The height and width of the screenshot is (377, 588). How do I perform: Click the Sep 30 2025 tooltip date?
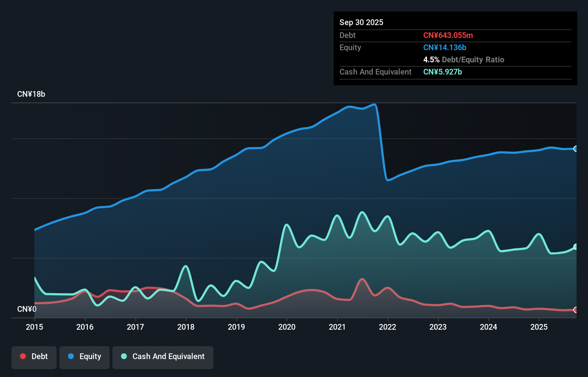[361, 22]
